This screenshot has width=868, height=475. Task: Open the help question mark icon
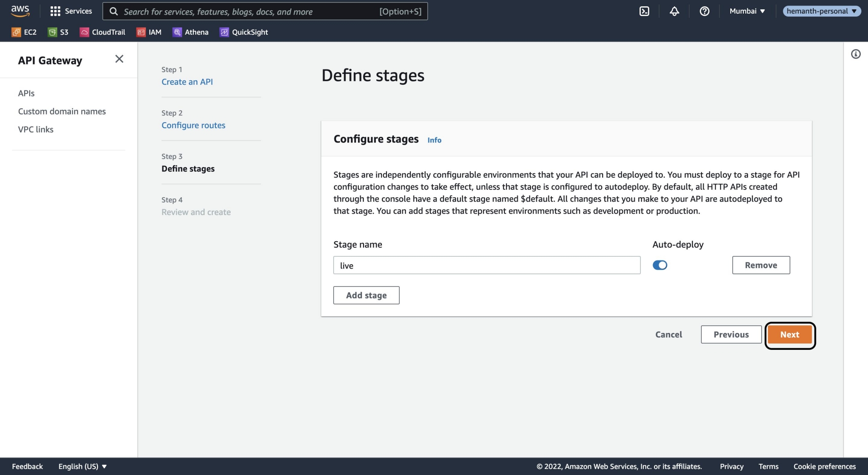704,11
